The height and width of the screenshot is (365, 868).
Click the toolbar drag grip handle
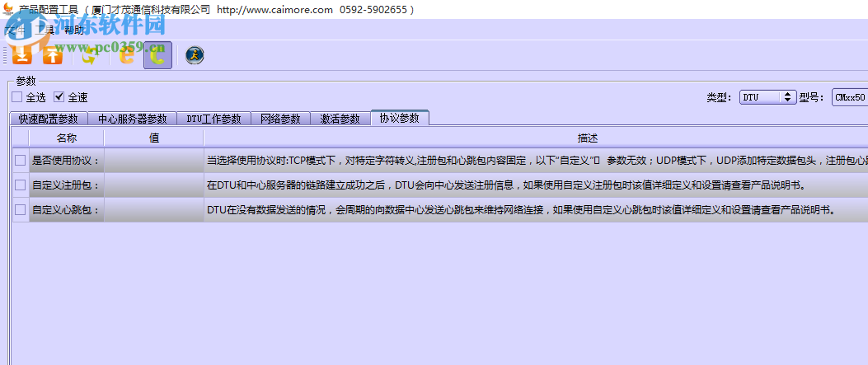point(4,55)
